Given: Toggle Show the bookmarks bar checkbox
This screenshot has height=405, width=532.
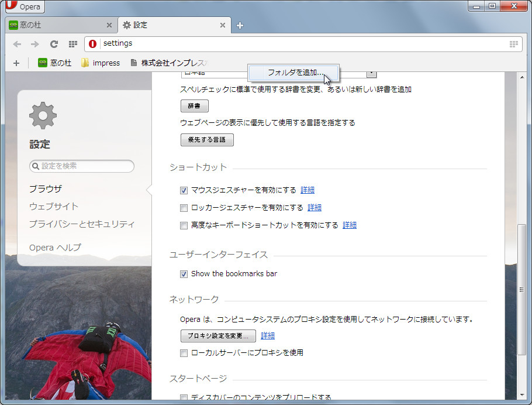Looking at the screenshot, I should click(x=184, y=274).
